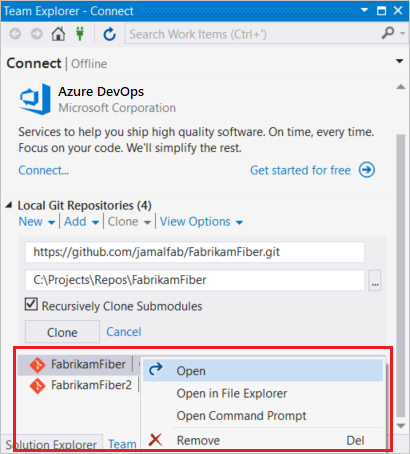Maximize the Team Explorer panel
This screenshot has width=410, height=454.
381,11
